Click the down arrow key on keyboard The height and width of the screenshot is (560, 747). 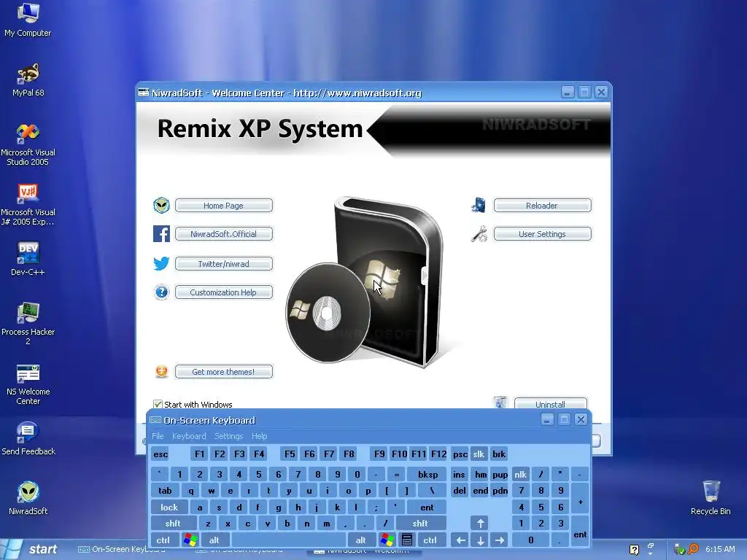tap(480, 540)
